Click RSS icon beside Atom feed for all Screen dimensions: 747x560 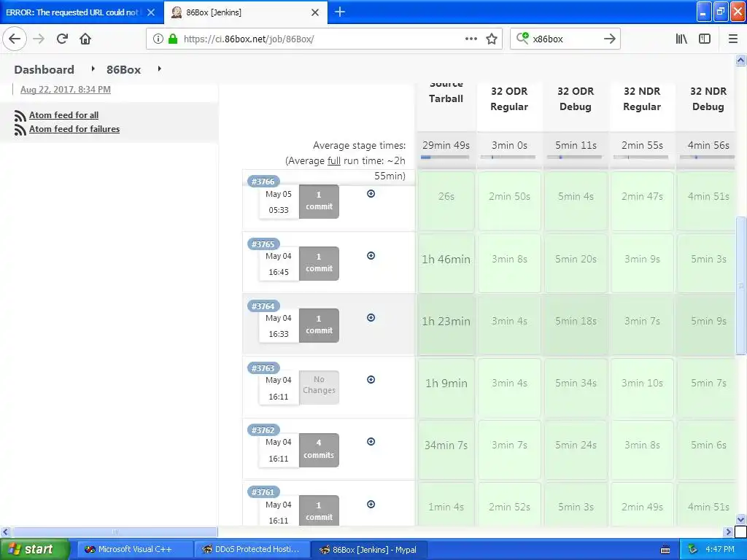(20, 116)
